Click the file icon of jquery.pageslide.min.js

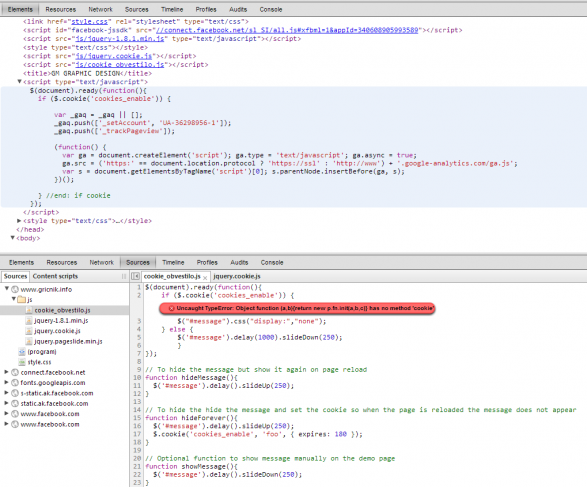tap(29, 341)
